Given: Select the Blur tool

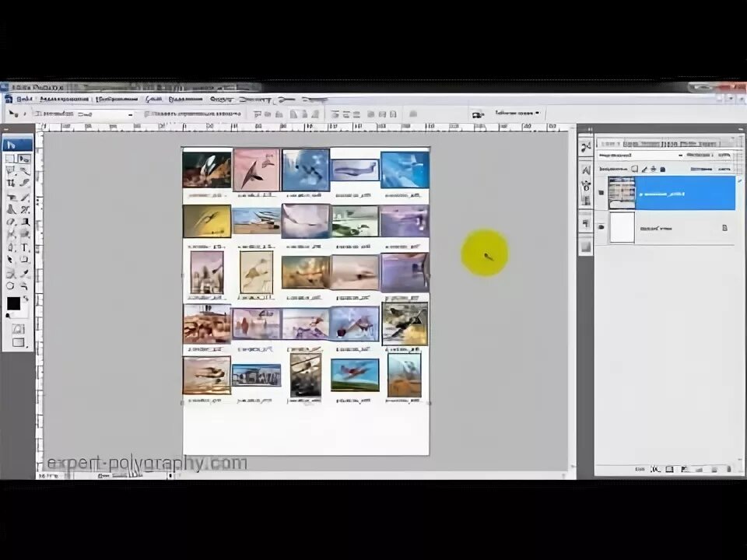Looking at the screenshot, I should [10, 234].
